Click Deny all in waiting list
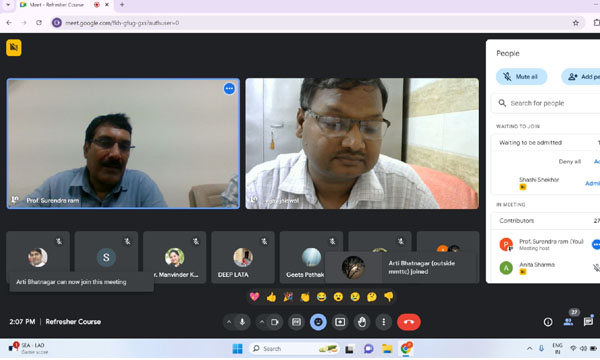 click(x=570, y=161)
